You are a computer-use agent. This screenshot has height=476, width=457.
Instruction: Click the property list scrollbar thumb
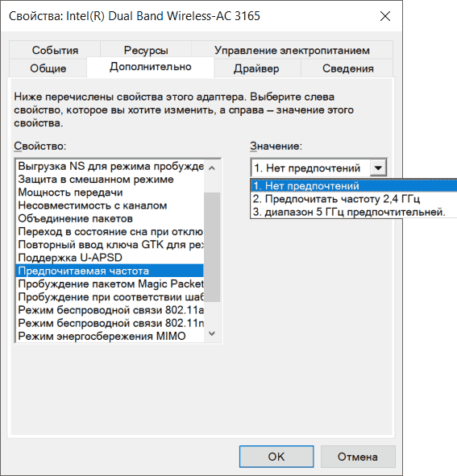coord(212,246)
